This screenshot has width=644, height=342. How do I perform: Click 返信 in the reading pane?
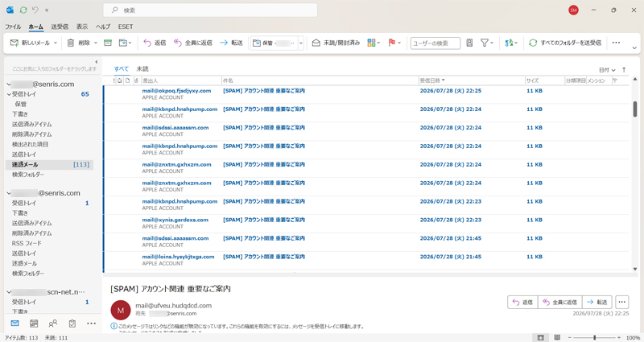click(522, 303)
